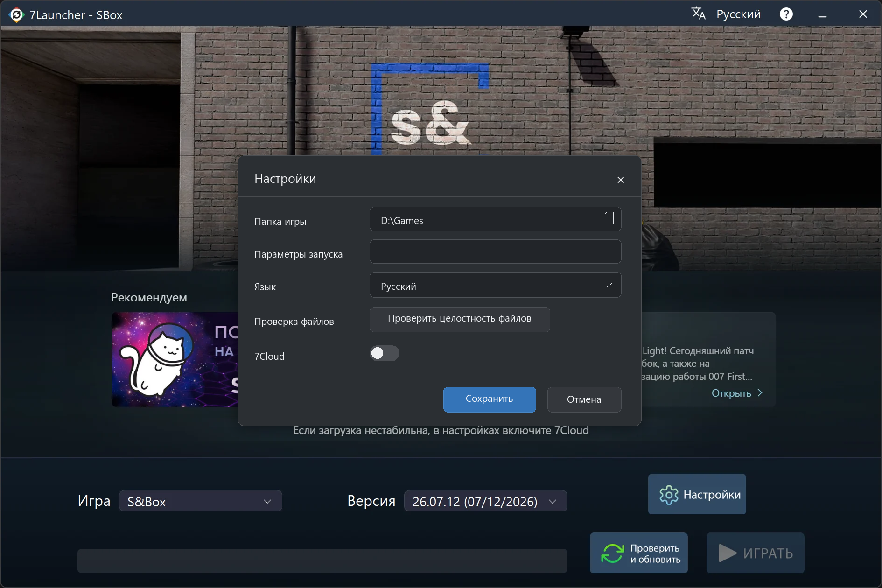Click the Рекомендуем heading
Viewport: 882px width, 588px height.
149,298
